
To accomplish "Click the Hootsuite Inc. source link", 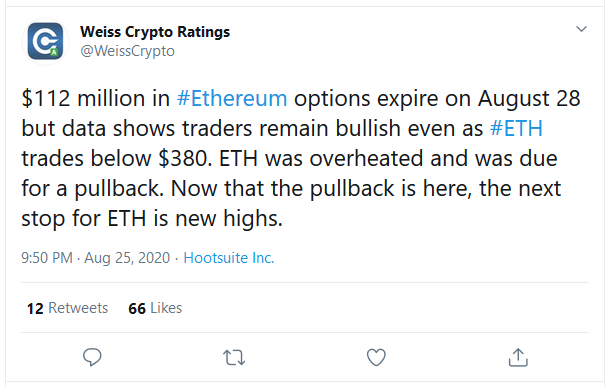I will pyautogui.click(x=229, y=258).
